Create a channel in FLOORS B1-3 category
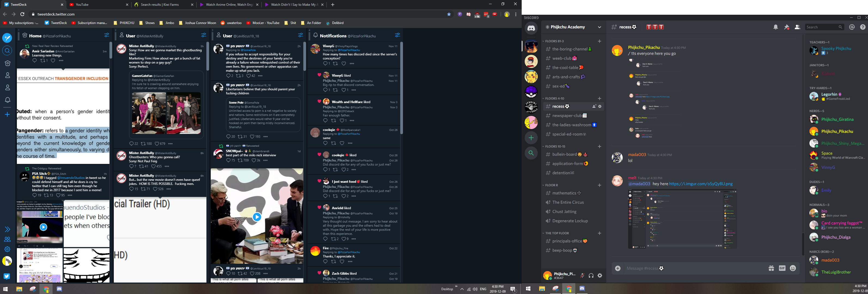 (600, 41)
